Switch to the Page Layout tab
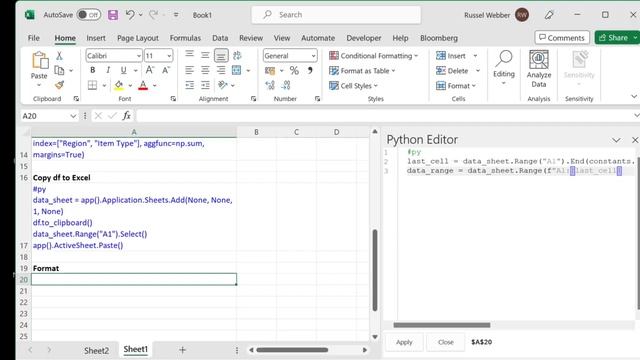 pos(138,38)
